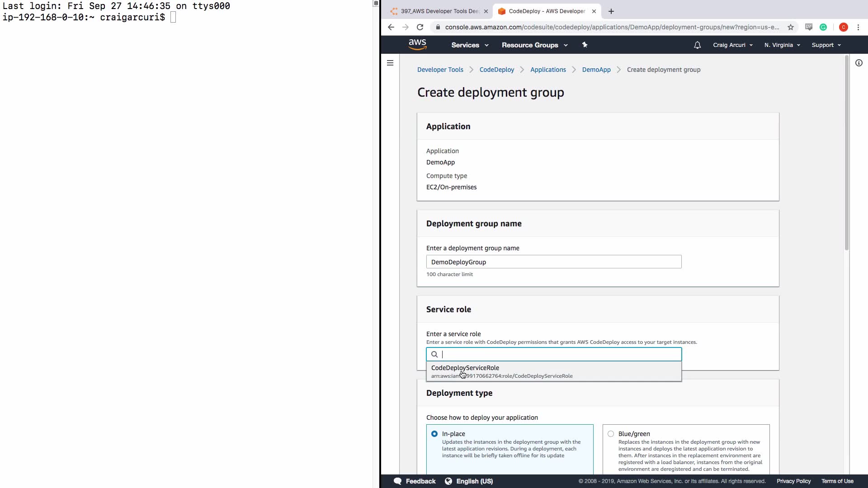Viewport: 868px width, 488px height.
Task: Open the hamburger side navigation menu
Action: [x=390, y=63]
